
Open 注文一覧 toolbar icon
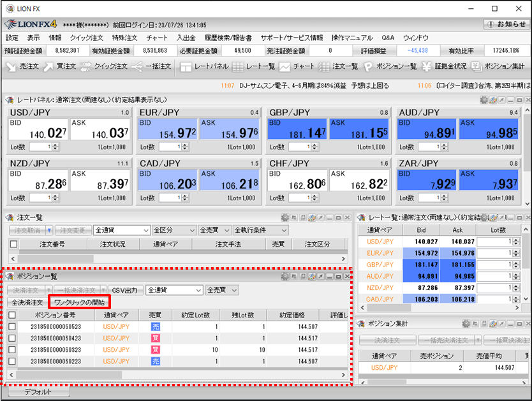[338, 66]
